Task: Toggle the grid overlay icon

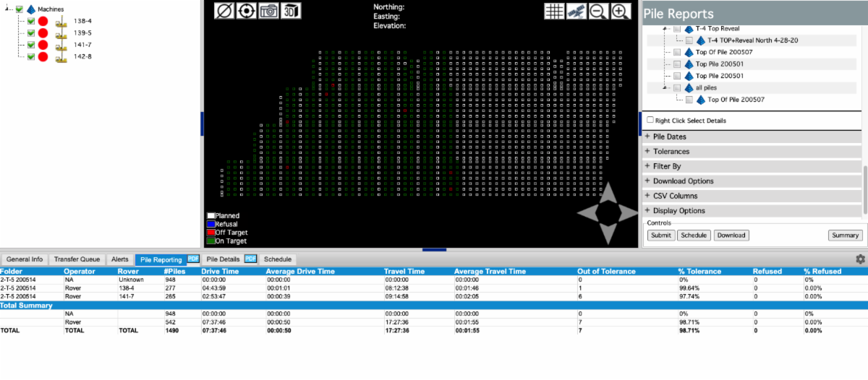Action: coord(554,11)
